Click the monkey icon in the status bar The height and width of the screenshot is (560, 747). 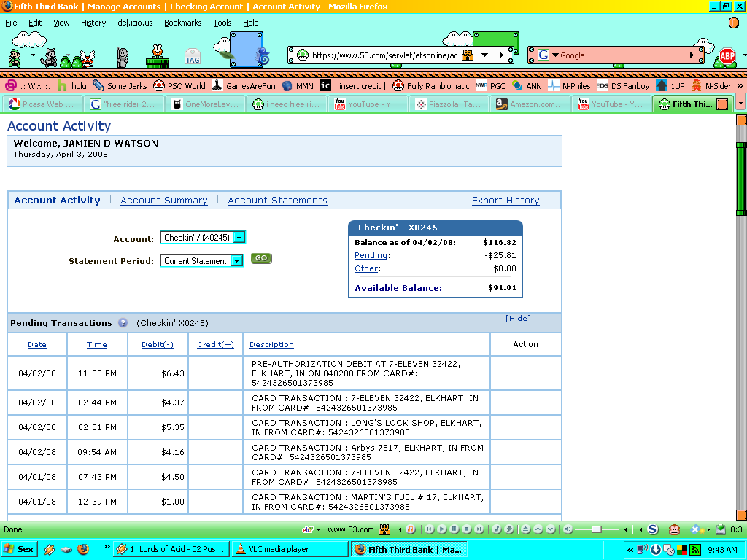(674, 529)
